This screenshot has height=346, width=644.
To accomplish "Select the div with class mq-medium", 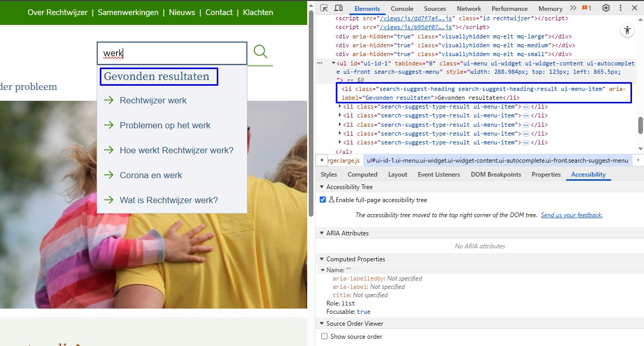I will click(x=455, y=45).
